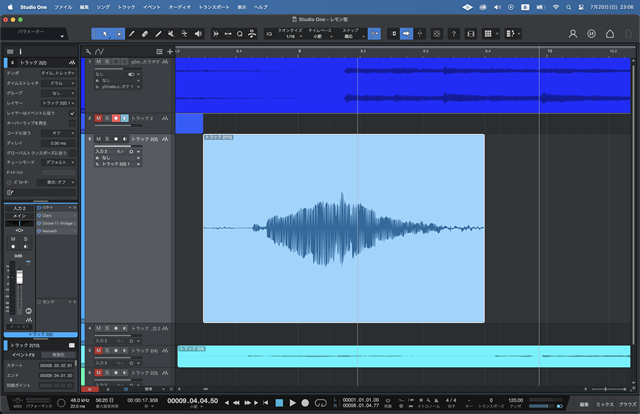Click the record button in transport
640x414 pixels.
click(x=305, y=403)
